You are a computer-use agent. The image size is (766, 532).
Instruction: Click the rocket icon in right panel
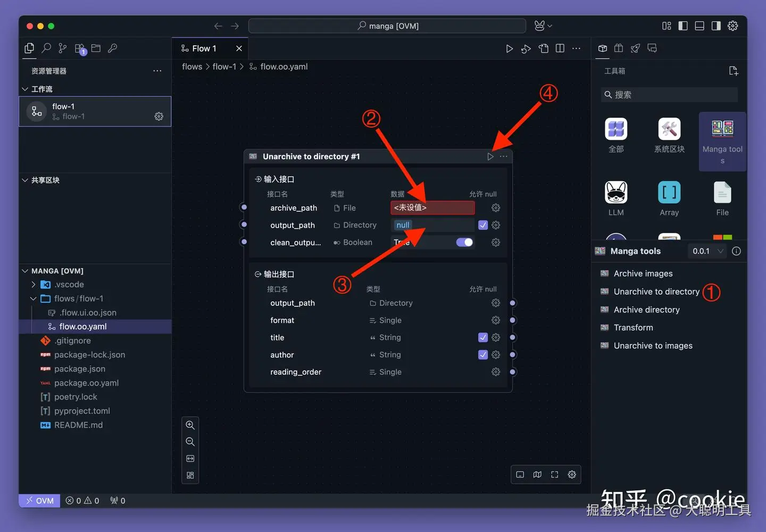635,48
